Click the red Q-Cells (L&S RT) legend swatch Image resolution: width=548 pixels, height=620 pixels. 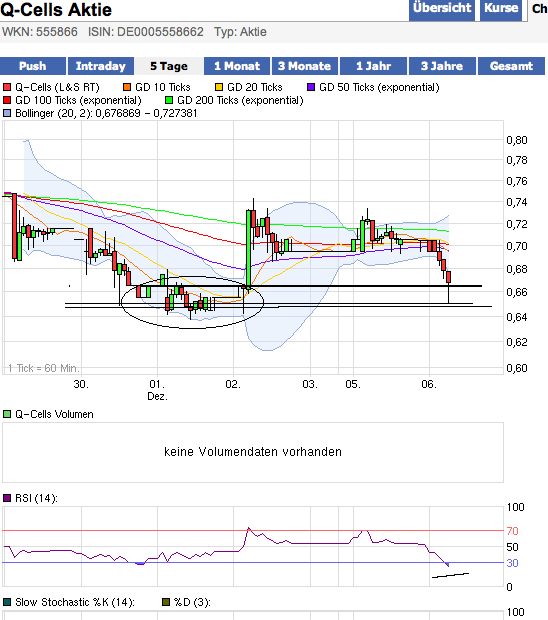point(7,87)
